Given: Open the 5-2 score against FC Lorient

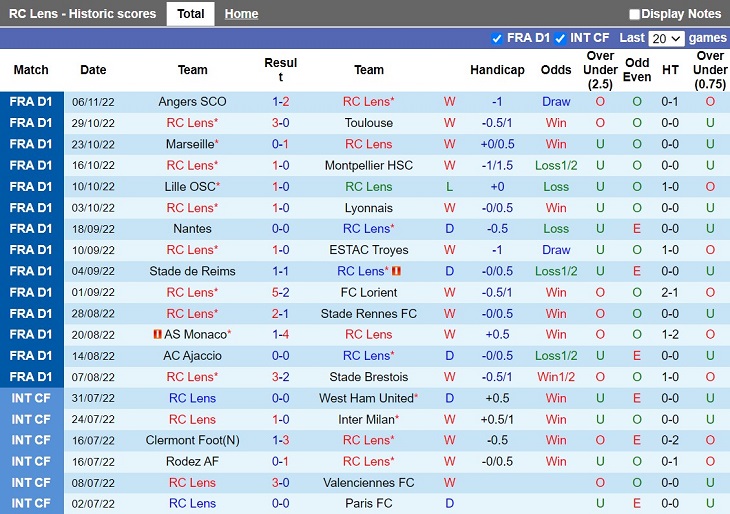Looking at the screenshot, I should coord(281,292).
